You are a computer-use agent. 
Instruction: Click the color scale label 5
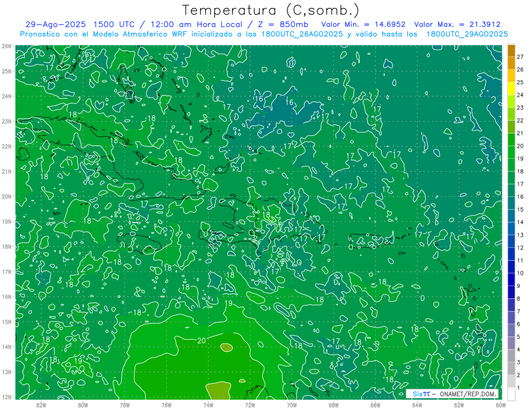[519, 337]
